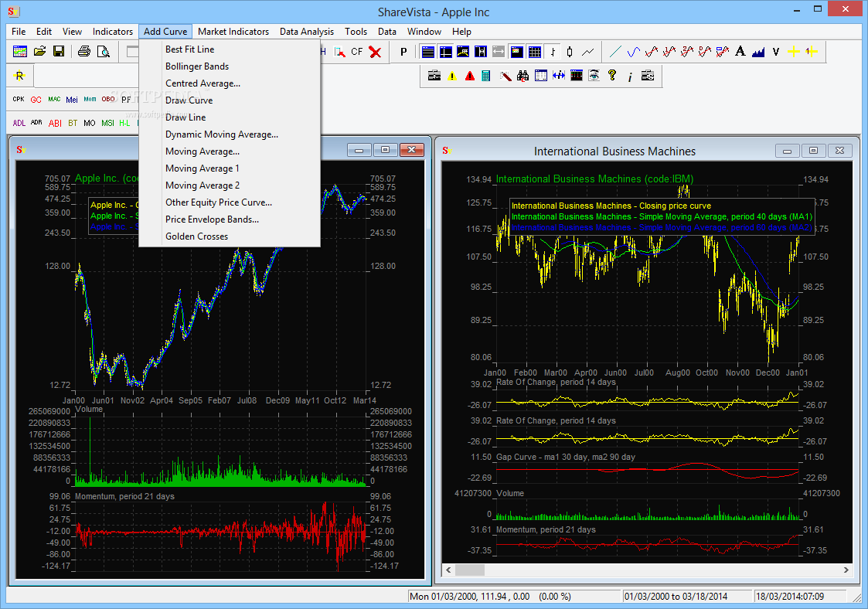Toggle the chart grid display button
Screen dimensions: 868x609
534,52
